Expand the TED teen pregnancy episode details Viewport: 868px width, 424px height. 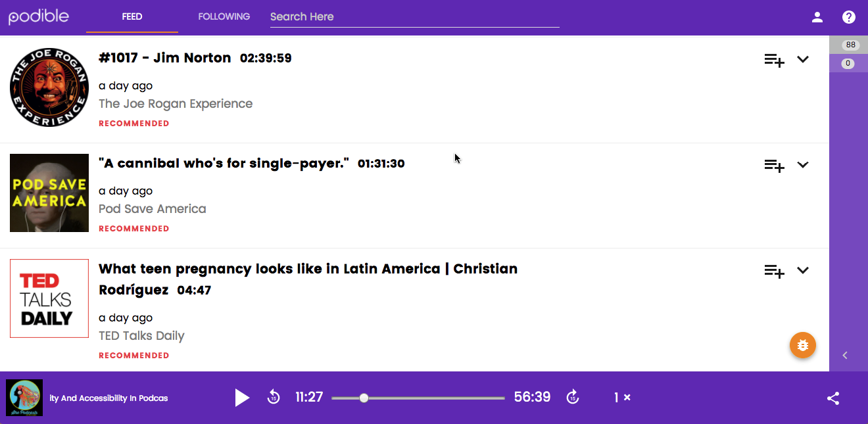[x=803, y=270]
